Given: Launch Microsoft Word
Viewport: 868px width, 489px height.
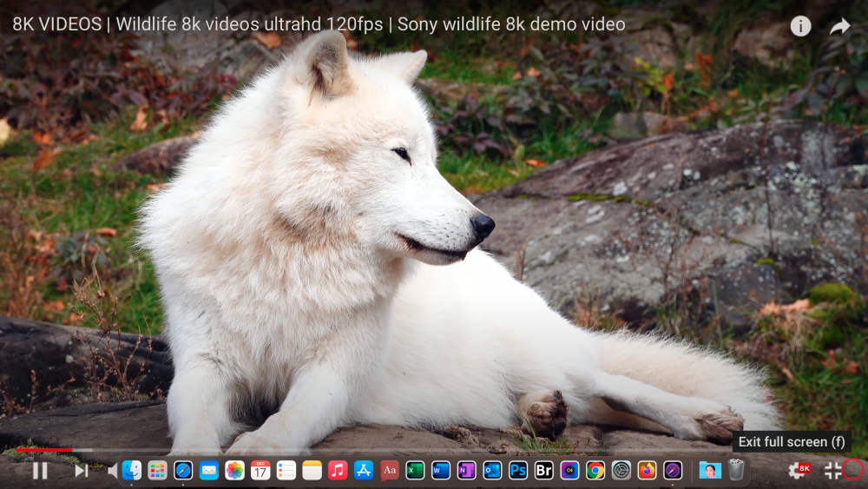Looking at the screenshot, I should pos(441,471).
